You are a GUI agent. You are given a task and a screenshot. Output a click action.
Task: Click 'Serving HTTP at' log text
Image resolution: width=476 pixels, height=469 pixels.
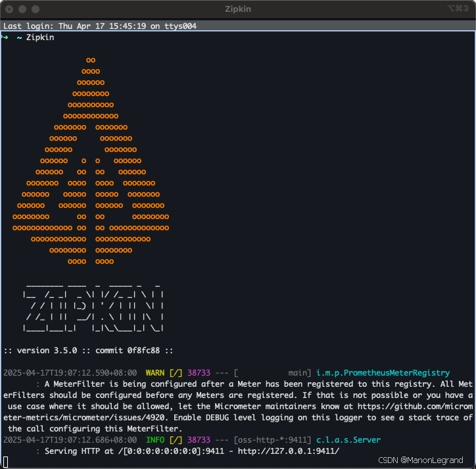click(x=80, y=451)
